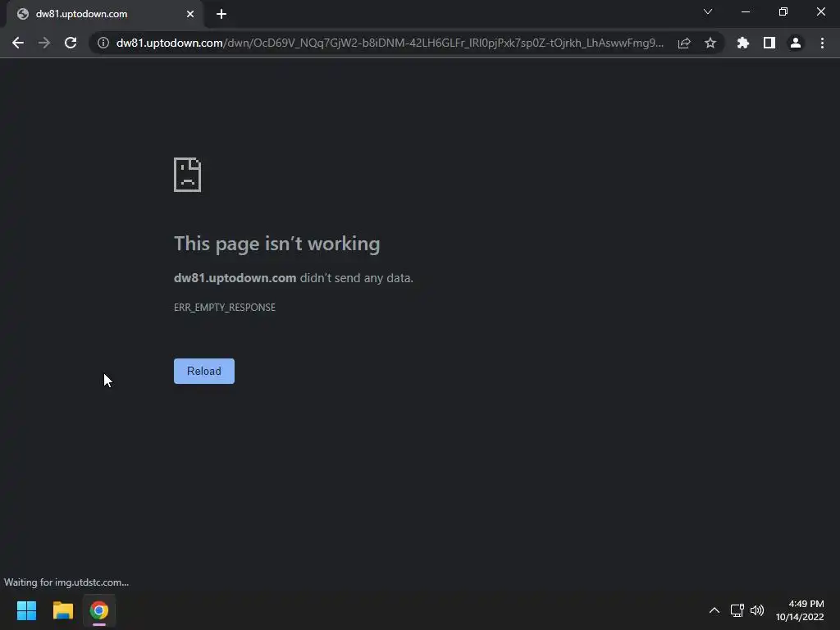Show hidden system tray icons
This screenshot has width=840, height=630.
tap(714, 610)
